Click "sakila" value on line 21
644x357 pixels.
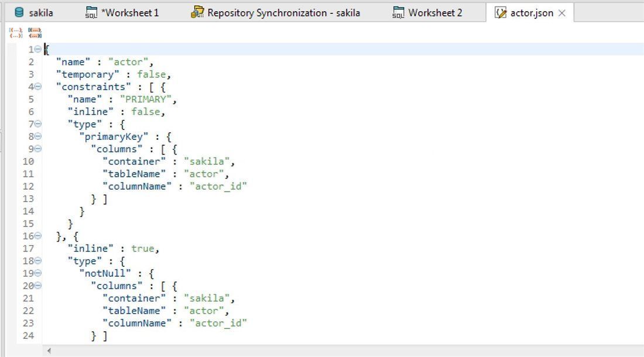click(207, 298)
